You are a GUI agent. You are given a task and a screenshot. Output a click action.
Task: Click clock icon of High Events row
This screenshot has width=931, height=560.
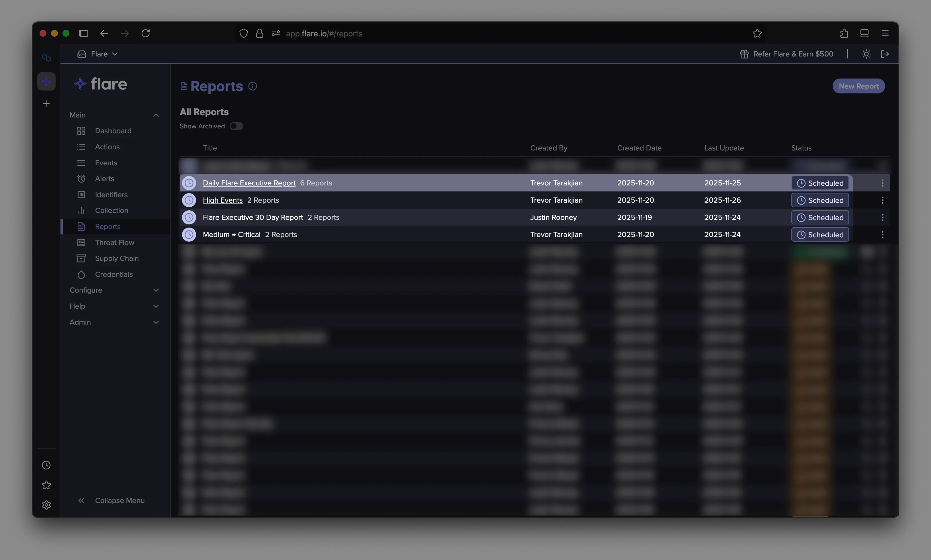(x=189, y=200)
